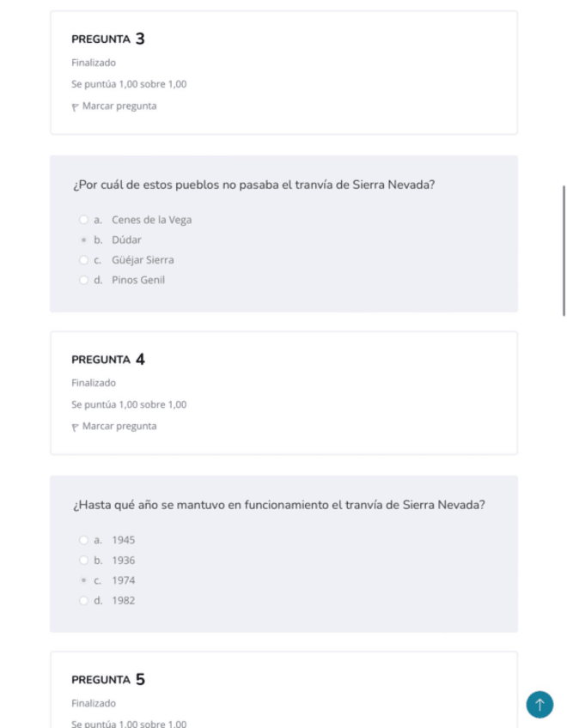Click the question text asking hasta qué año
Screen dimensions: 567x728
click(278, 505)
